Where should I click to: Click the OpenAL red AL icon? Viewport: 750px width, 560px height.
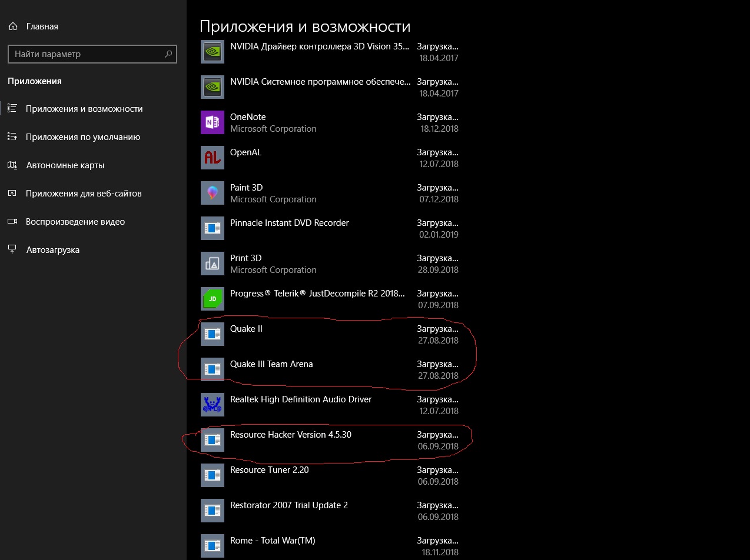pyautogui.click(x=213, y=158)
